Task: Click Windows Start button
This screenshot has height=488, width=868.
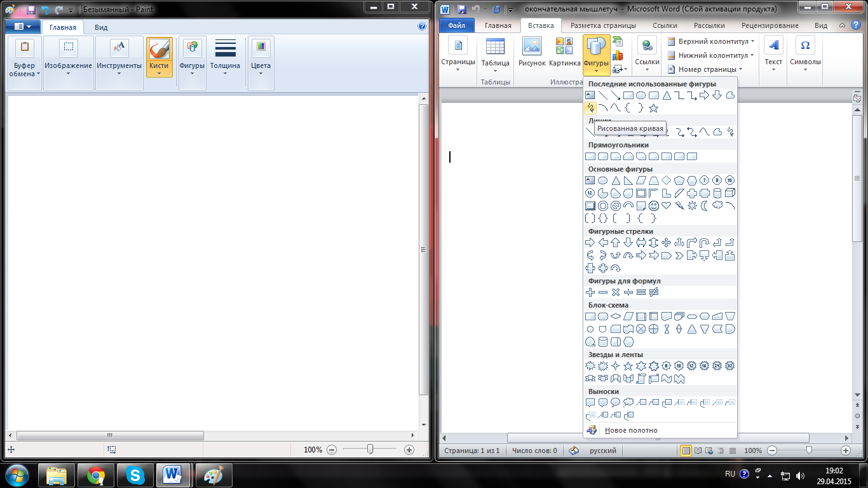Action: [x=16, y=475]
